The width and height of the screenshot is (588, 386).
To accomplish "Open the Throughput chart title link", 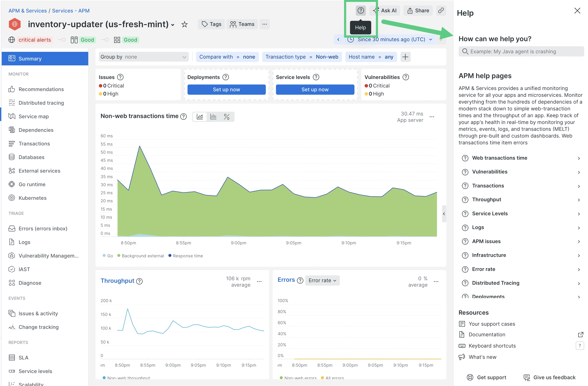I will (117, 281).
